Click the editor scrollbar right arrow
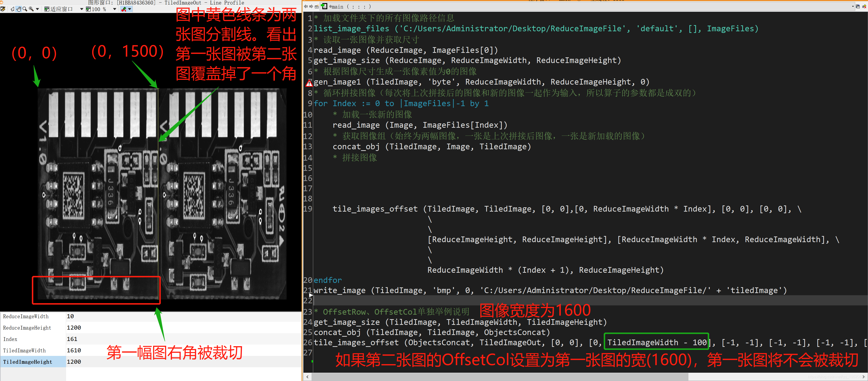The image size is (868, 381). 864,377
